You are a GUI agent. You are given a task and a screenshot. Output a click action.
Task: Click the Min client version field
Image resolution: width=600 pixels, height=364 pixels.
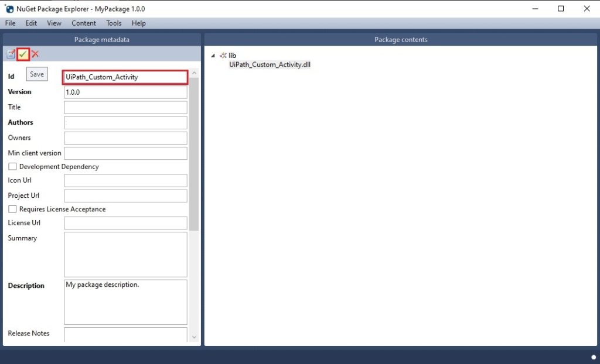(125, 153)
